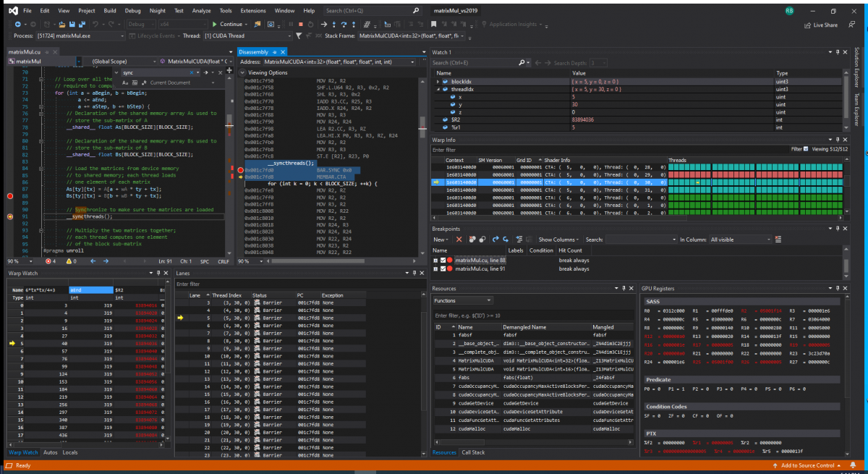Click the Live Share icon
The image size is (868, 474).
tap(820, 25)
